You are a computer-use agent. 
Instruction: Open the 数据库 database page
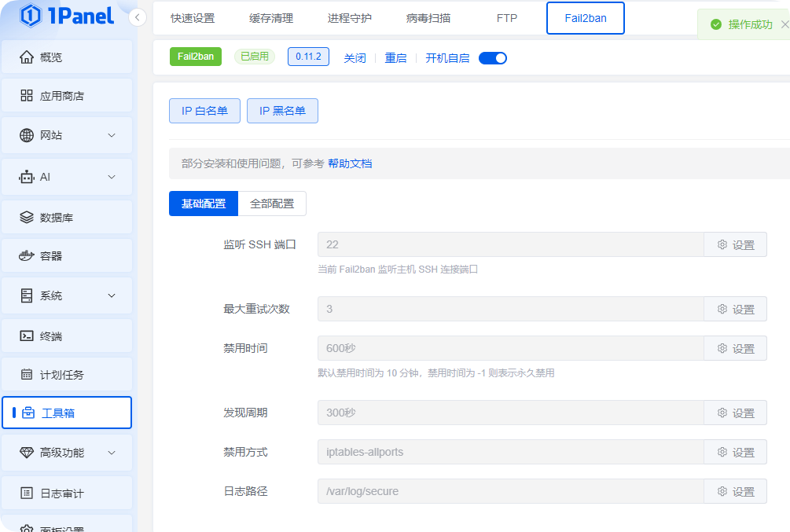click(x=67, y=217)
